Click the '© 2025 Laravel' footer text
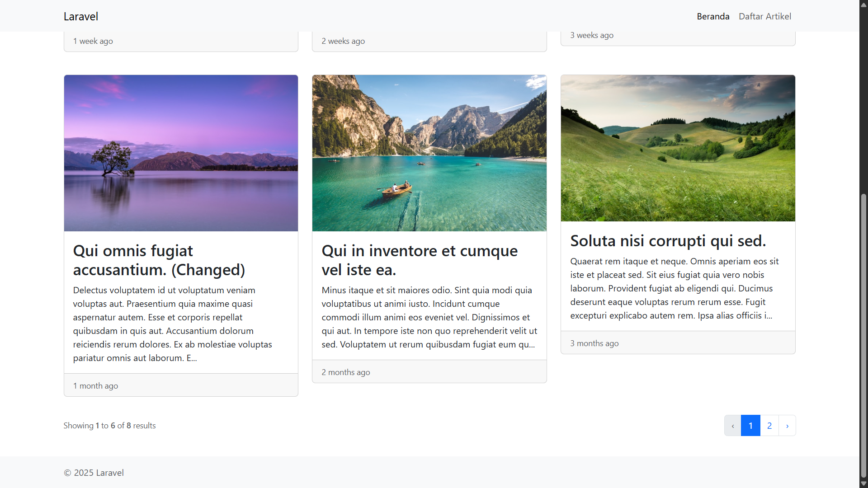868x488 pixels. pyautogui.click(x=94, y=473)
